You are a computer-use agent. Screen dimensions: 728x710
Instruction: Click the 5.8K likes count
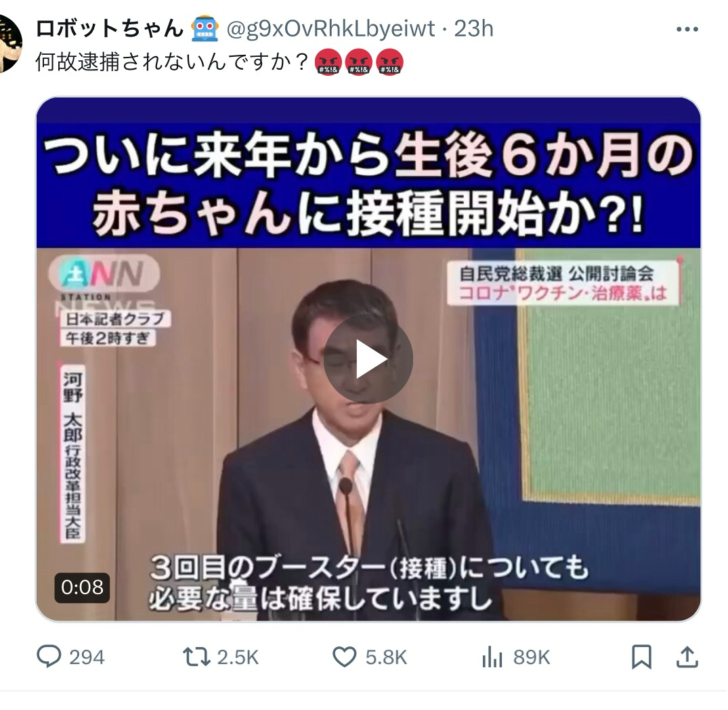pyautogui.click(x=386, y=658)
